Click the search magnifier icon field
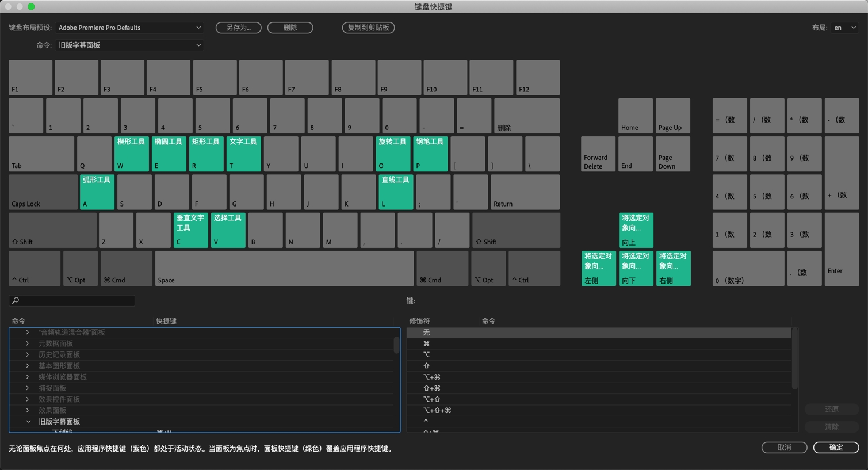This screenshot has width=868, height=470. pos(72,300)
